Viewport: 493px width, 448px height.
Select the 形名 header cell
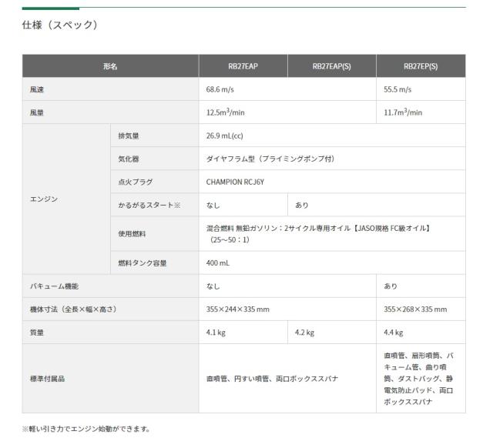click(110, 66)
